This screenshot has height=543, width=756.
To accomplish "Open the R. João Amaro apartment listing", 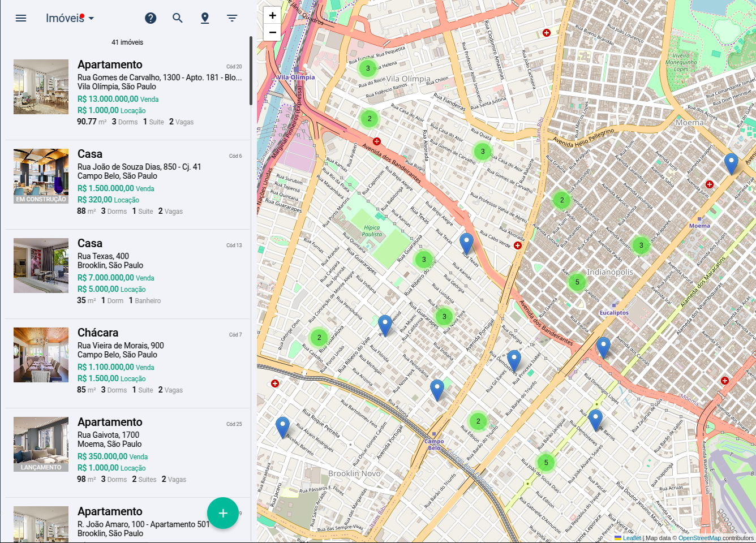I will pyautogui.click(x=128, y=520).
